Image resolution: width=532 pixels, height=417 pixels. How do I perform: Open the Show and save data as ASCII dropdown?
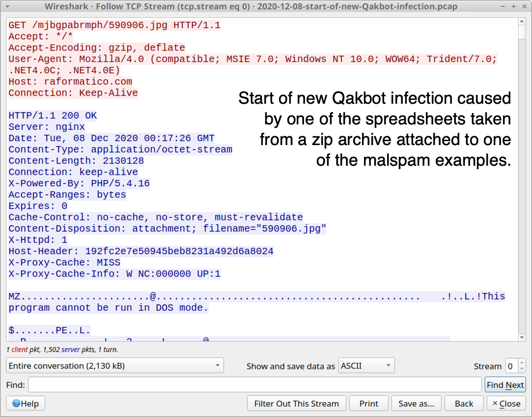[366, 366]
